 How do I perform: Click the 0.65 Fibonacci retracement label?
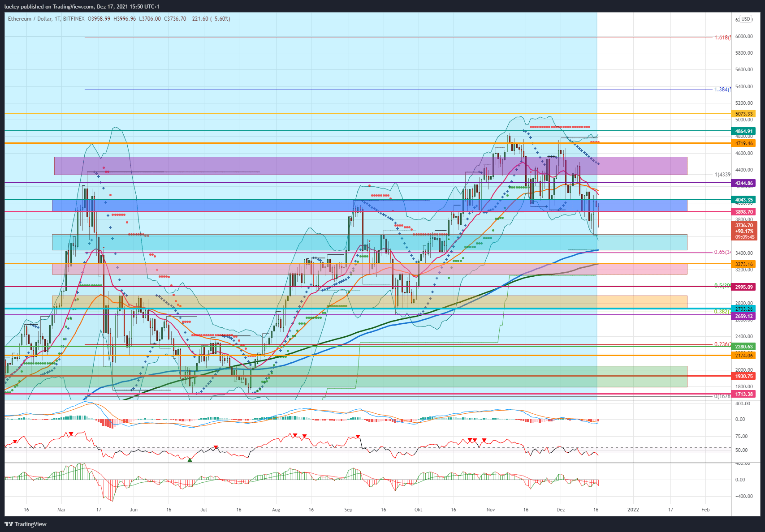(722, 252)
